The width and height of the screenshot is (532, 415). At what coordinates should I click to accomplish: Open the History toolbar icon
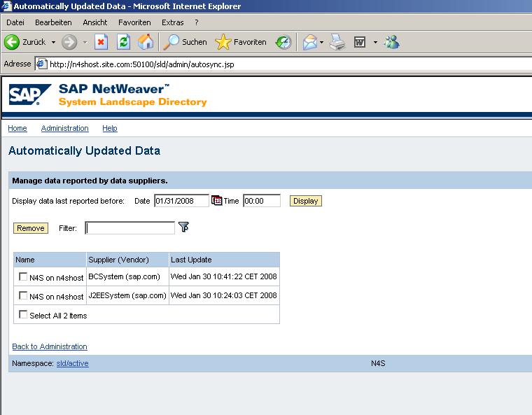[283, 42]
